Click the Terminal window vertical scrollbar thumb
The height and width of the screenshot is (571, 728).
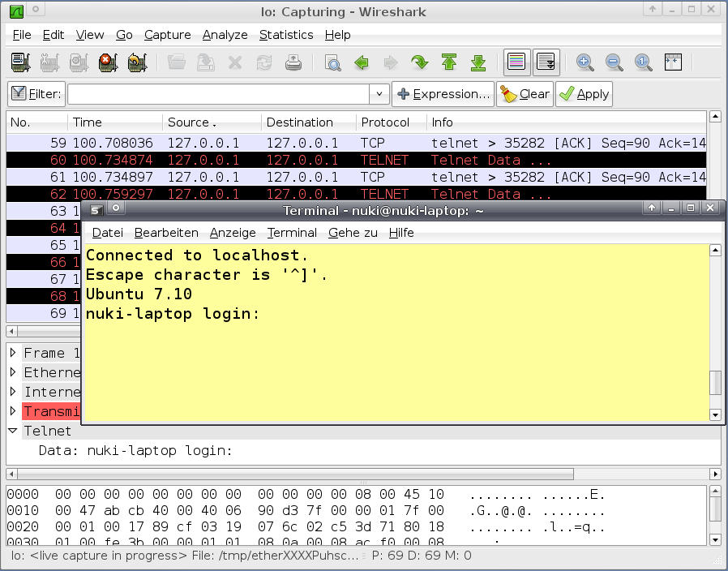point(716,384)
